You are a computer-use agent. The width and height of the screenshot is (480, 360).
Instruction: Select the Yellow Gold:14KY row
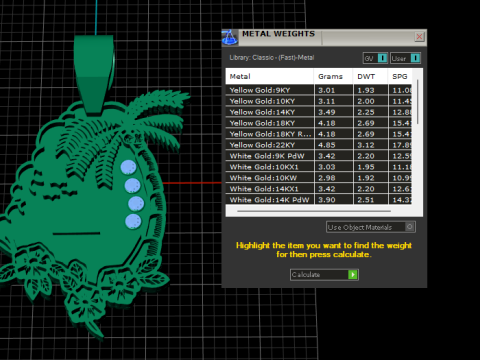[319, 112]
